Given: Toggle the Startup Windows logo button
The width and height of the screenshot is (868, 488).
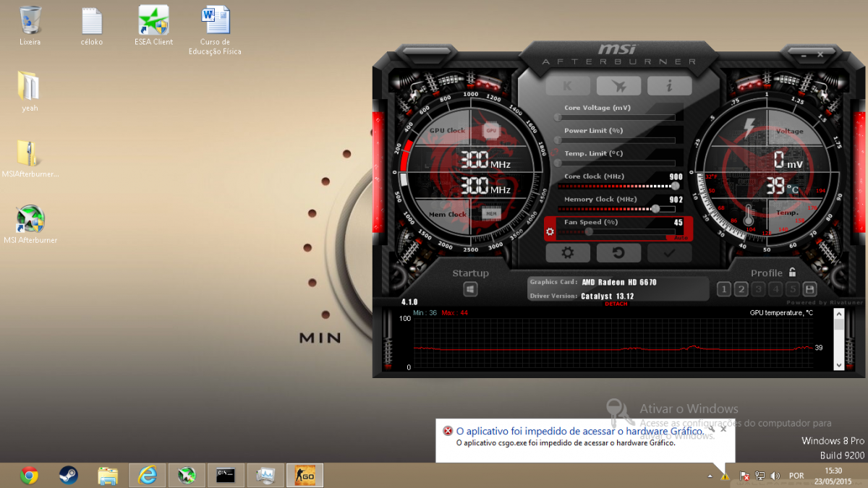Looking at the screenshot, I should tap(470, 289).
